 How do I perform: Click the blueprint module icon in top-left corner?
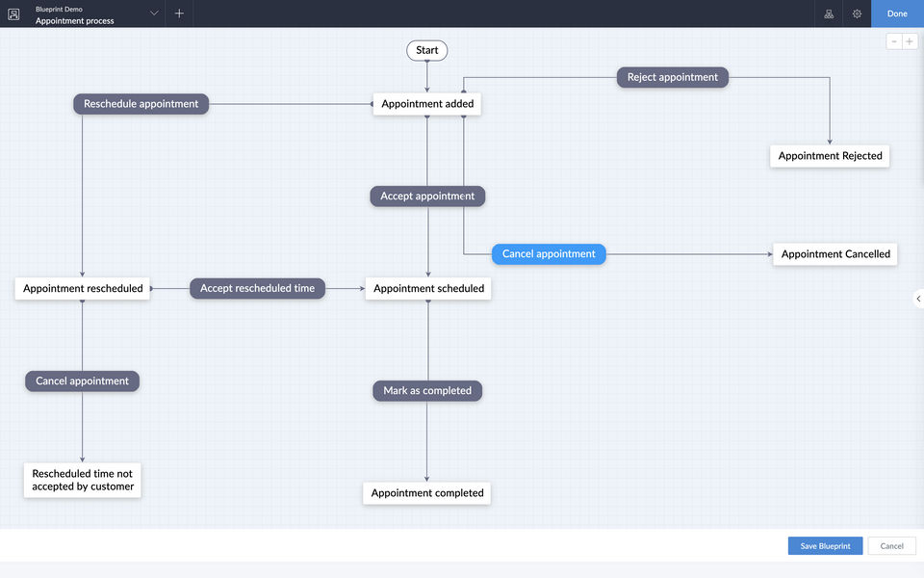[13, 13]
